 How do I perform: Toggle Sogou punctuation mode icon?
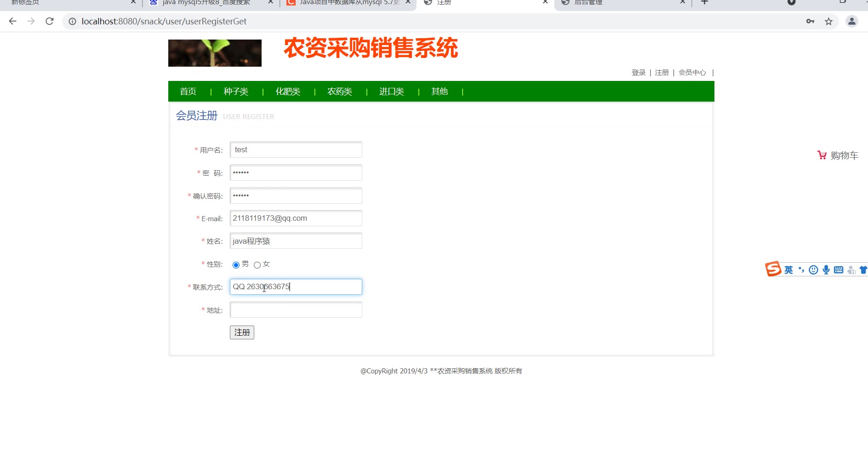801,270
